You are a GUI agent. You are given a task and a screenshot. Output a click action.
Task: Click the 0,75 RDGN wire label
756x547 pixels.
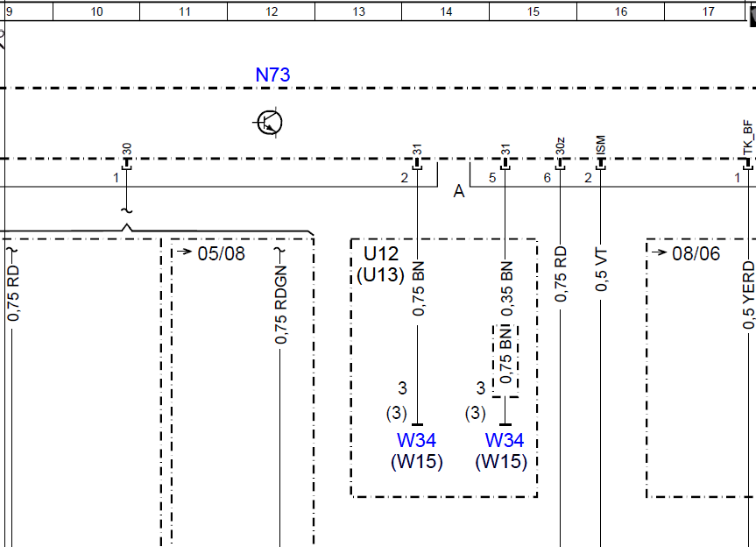click(280, 305)
